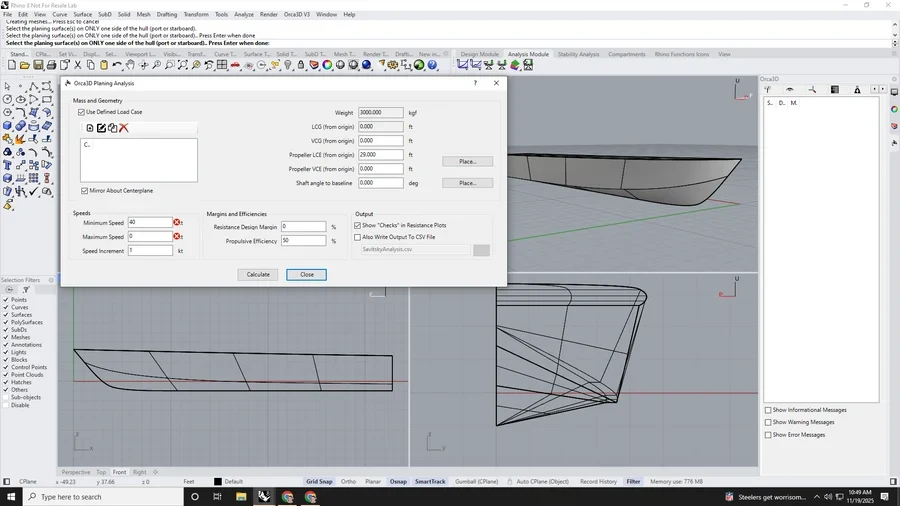Toggle Use Defined Load Case checkbox
The width and height of the screenshot is (900, 506).
coord(81,112)
